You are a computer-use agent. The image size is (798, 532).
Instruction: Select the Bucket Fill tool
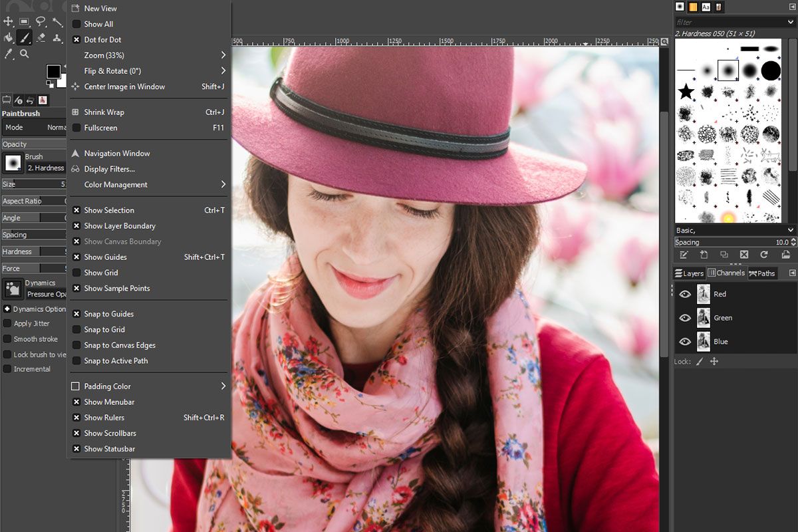point(9,38)
